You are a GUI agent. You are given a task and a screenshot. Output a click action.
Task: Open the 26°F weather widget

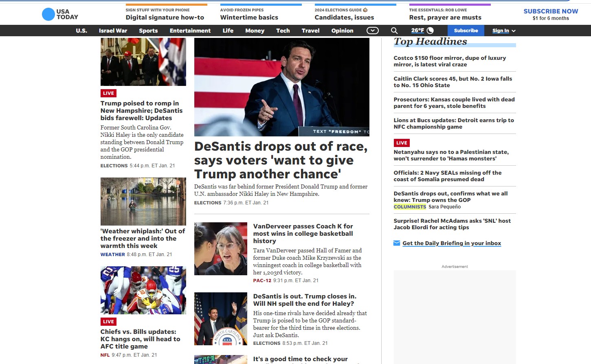point(422,31)
